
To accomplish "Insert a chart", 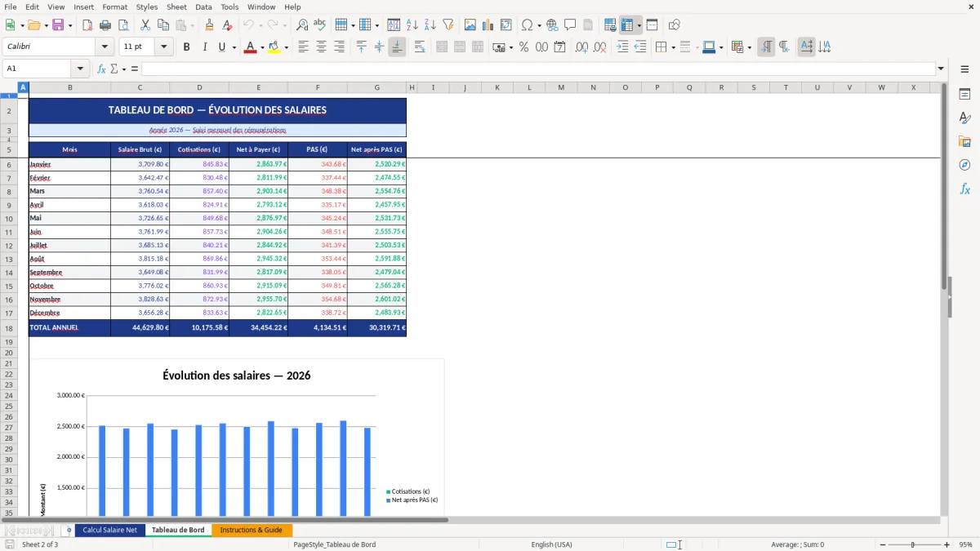I will 488,25.
